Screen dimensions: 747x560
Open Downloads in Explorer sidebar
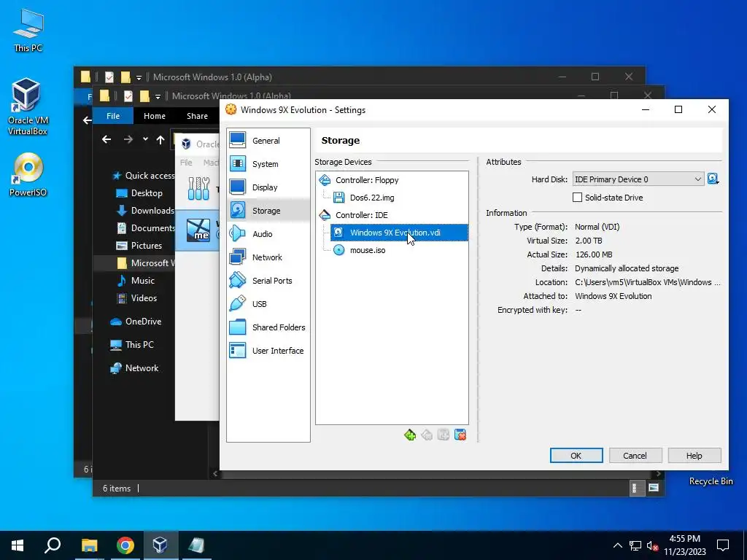(146, 211)
